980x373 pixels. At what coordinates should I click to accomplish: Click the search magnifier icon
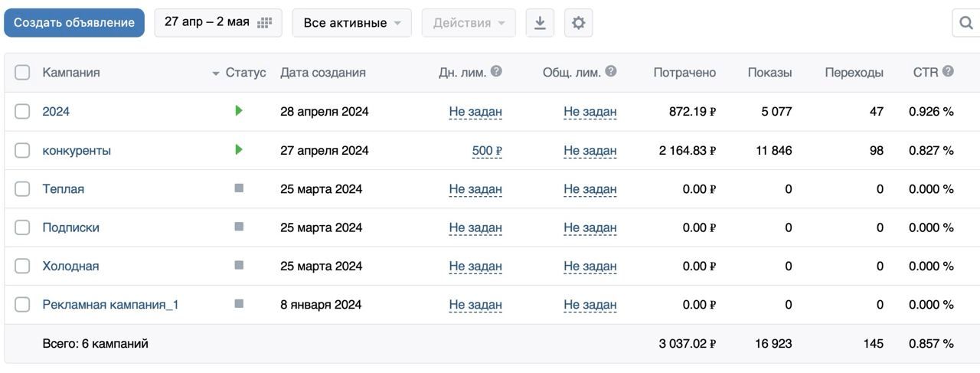coord(966,23)
